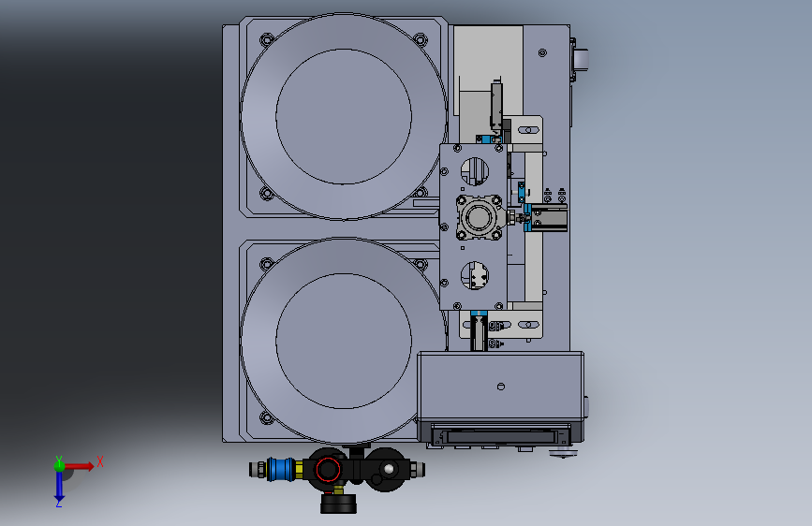Viewport: 812px width, 526px height.
Task: Select the control box with small center hole
Action: 501,387
